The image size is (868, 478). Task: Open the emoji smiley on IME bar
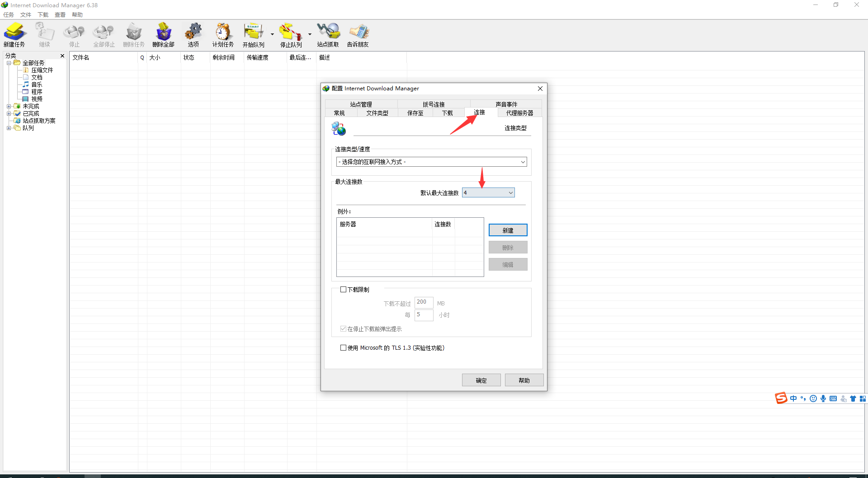(813, 398)
